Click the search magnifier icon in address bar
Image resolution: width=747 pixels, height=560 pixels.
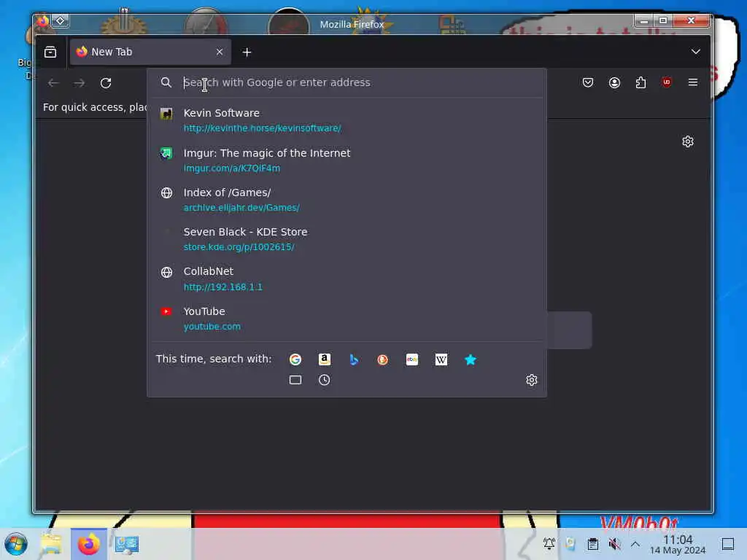166,82
